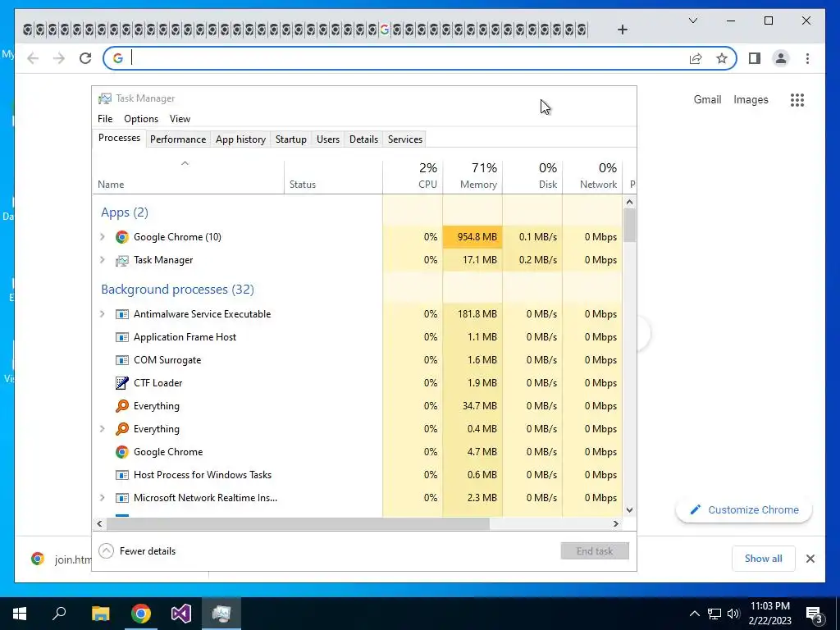Open volume control in system tray
Screen dimensions: 840x630
pos(733,614)
